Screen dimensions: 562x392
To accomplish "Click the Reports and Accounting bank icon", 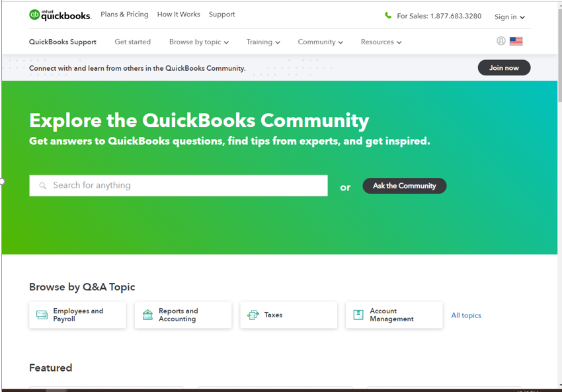I will coord(147,315).
